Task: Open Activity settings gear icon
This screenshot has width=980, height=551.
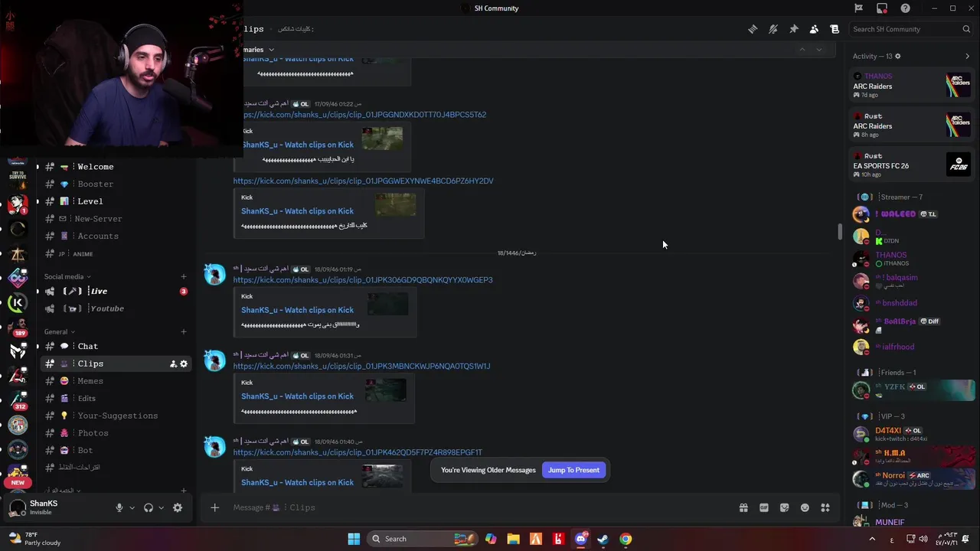Action: click(x=898, y=56)
